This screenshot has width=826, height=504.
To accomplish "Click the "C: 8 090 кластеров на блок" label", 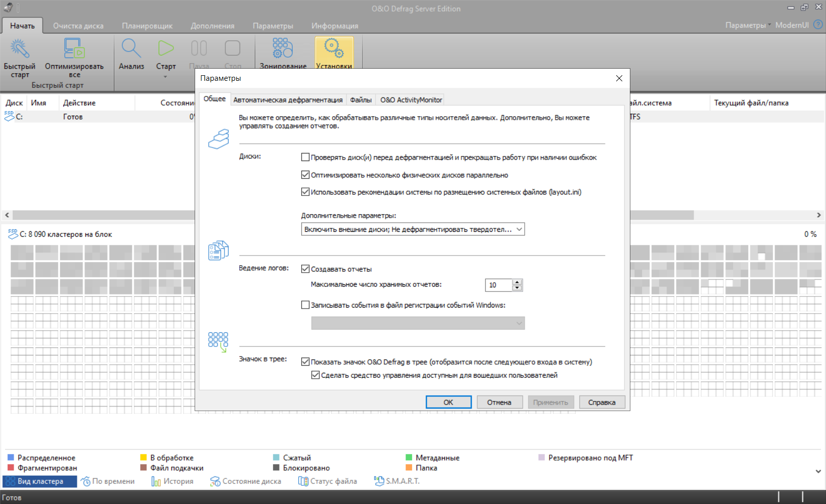I will [66, 234].
